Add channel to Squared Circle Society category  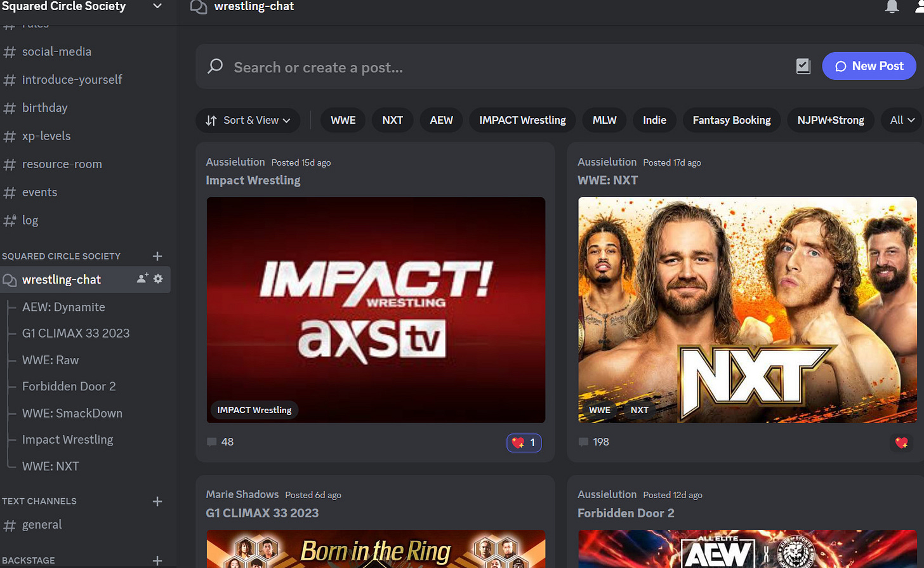click(157, 256)
